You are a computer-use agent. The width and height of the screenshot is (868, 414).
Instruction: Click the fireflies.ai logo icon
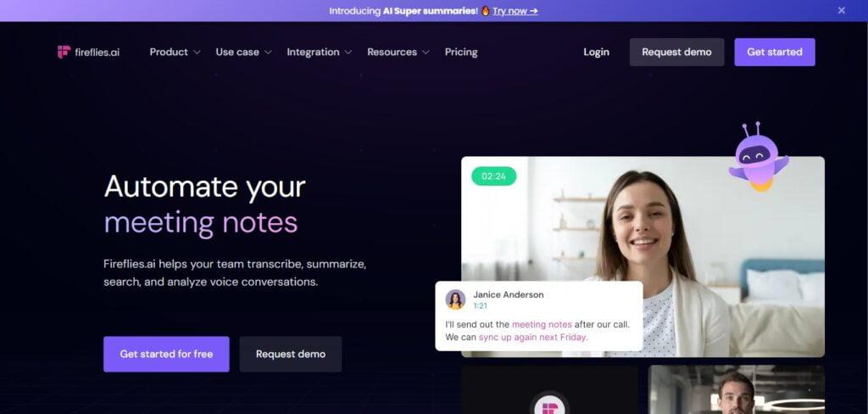[64, 52]
